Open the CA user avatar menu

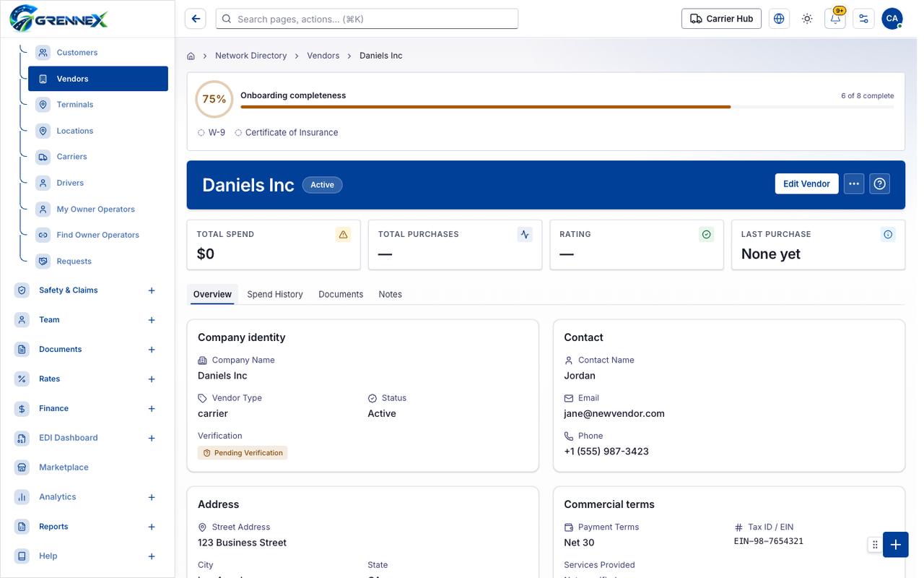click(x=892, y=19)
